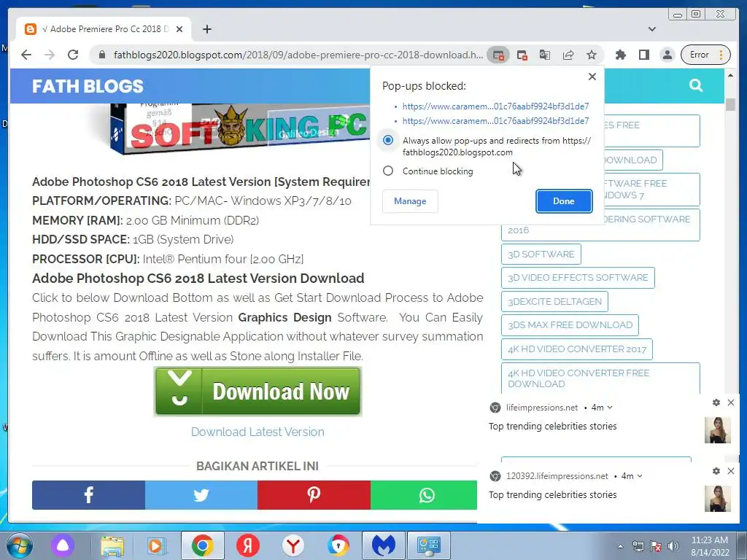
Task: Click the scrollbar up arrow
Action: 730,75
